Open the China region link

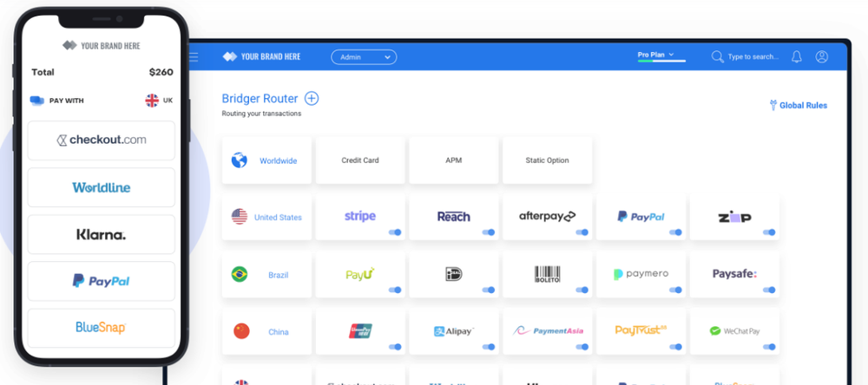279,332
